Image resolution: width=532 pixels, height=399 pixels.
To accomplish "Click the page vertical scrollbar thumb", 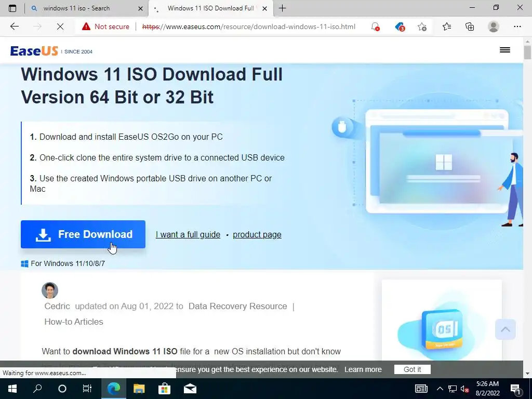I will [527, 52].
